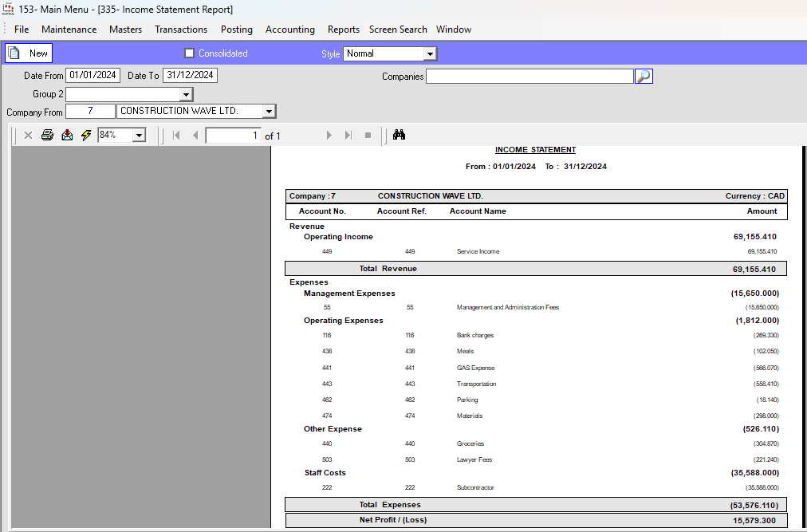Click the Operating Expenses group heading
The image size is (807, 532).
click(x=343, y=321)
